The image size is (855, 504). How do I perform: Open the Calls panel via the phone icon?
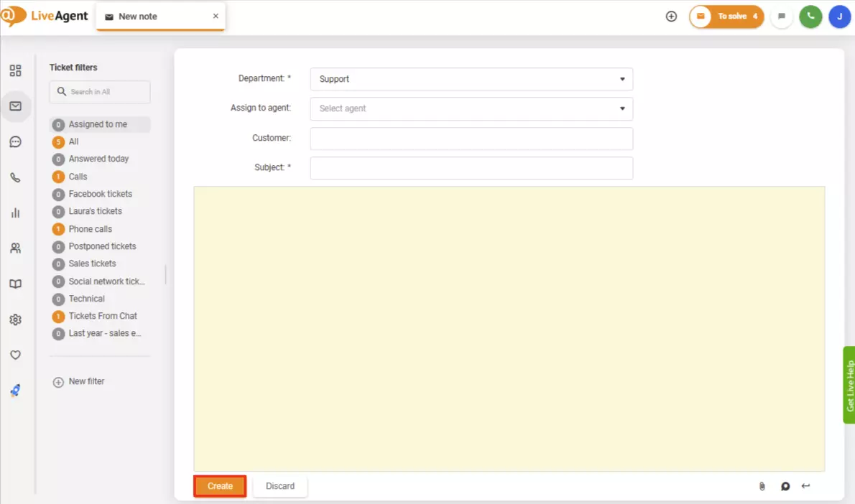click(16, 177)
